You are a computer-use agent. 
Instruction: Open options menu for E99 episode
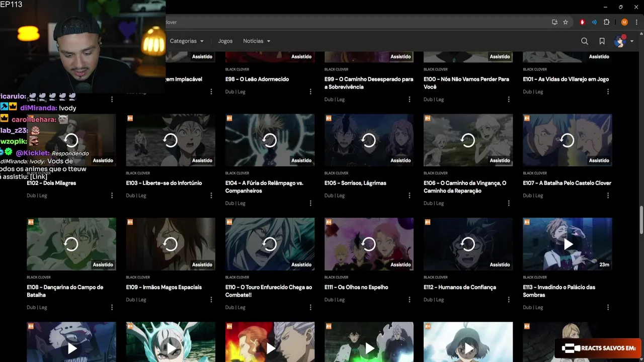[x=410, y=100]
